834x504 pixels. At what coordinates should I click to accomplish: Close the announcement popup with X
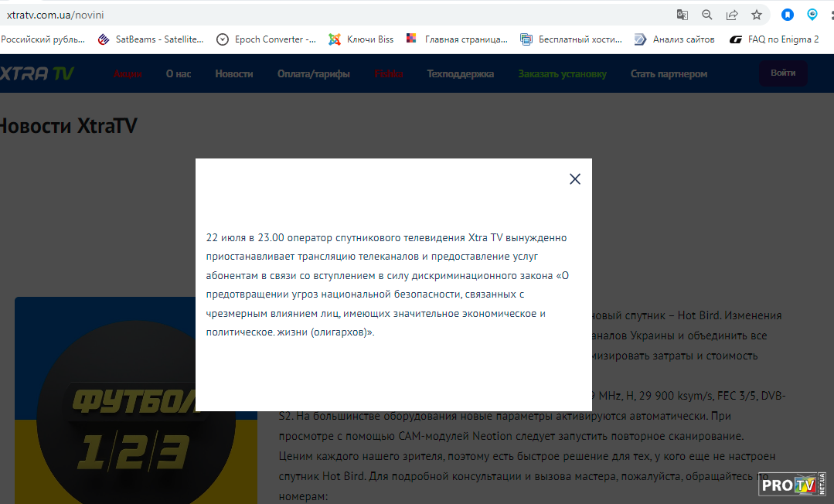tap(574, 179)
